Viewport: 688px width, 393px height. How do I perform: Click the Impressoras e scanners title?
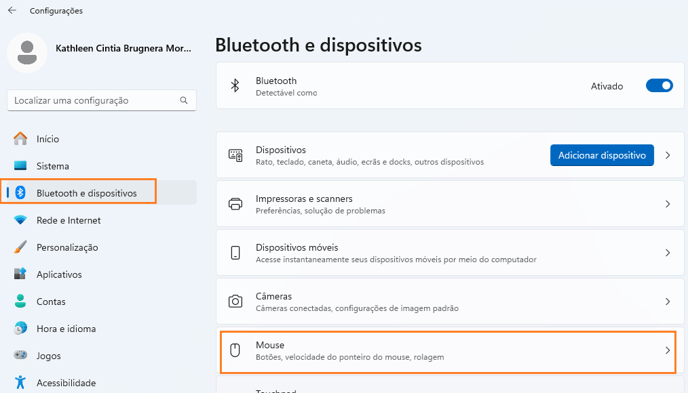304,199
